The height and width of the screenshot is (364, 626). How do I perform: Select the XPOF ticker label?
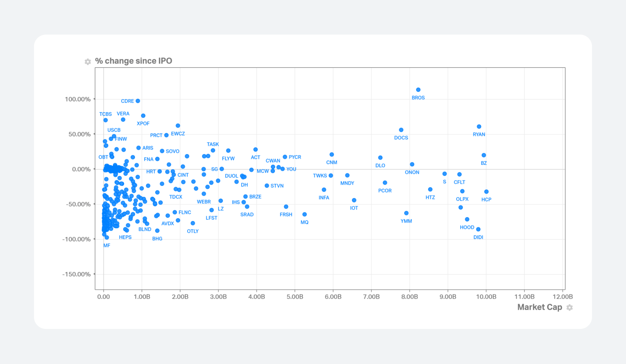143,123
